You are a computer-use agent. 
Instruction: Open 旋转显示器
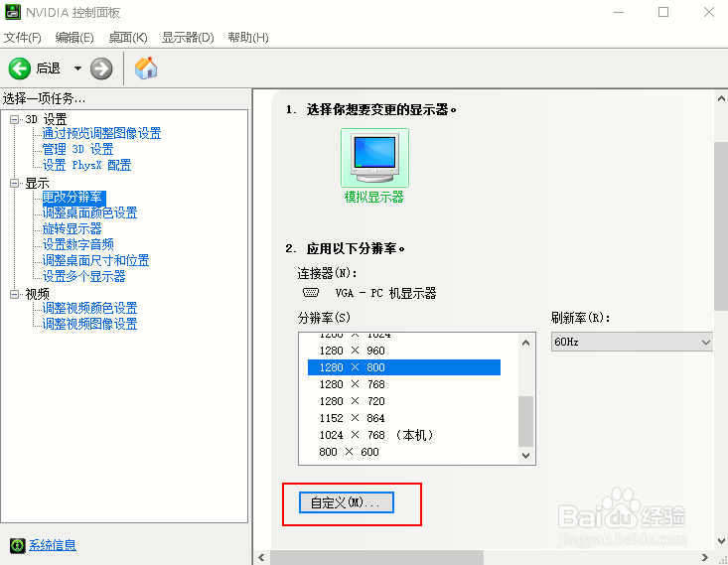72,228
